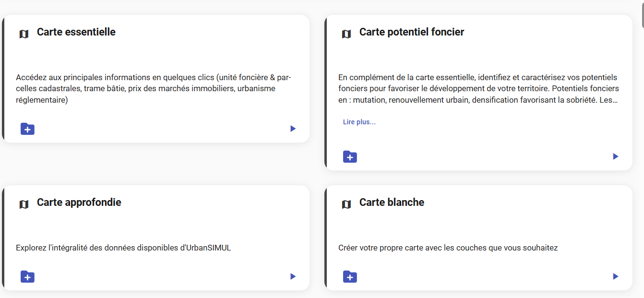Select the Carte potentiel foncier heading
This screenshot has width=644, height=298.
coord(412,32)
